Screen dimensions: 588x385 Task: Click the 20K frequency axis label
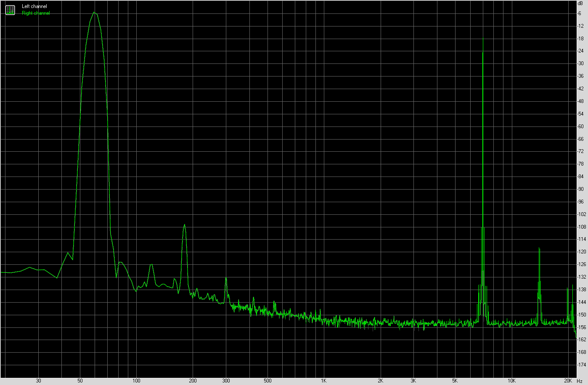click(567, 380)
